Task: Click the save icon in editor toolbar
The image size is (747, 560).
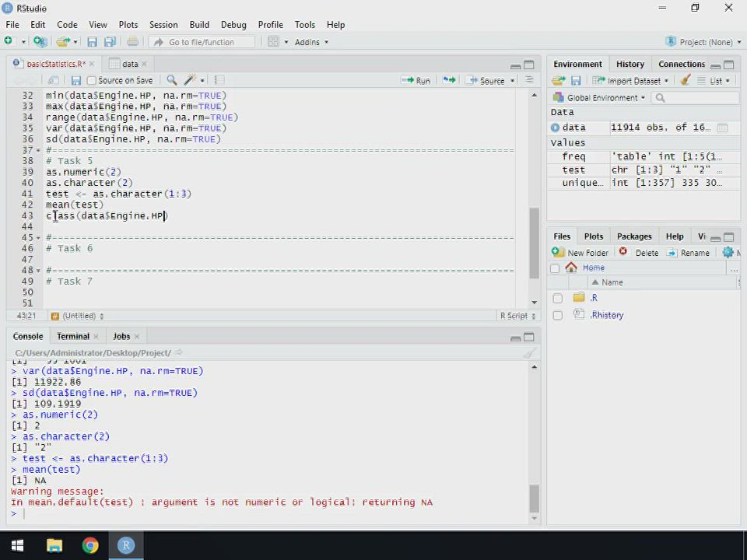Action: (x=75, y=80)
